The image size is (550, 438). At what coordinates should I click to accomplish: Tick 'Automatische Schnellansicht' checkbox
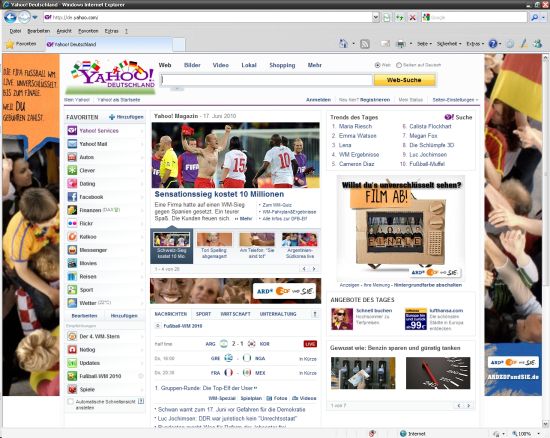tap(71, 402)
